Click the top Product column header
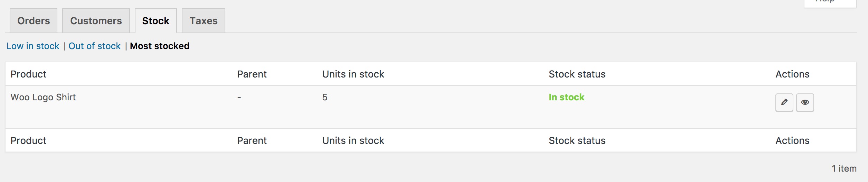This screenshot has width=868, height=182. [x=28, y=74]
